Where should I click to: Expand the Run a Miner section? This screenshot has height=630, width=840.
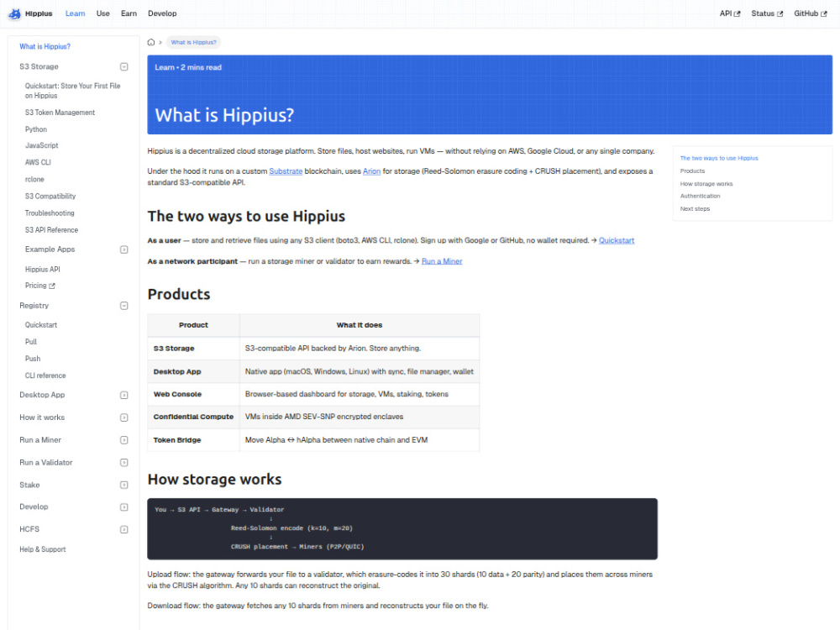click(x=123, y=440)
